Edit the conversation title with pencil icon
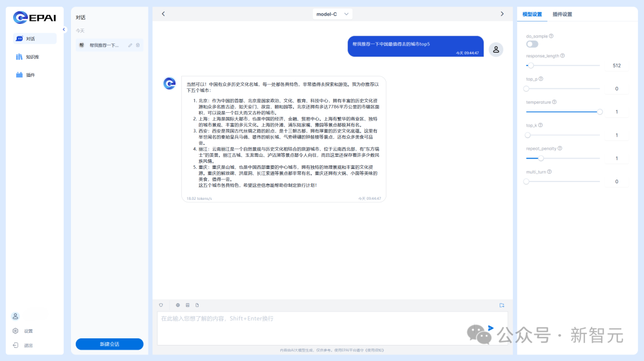644x361 pixels. [130, 45]
